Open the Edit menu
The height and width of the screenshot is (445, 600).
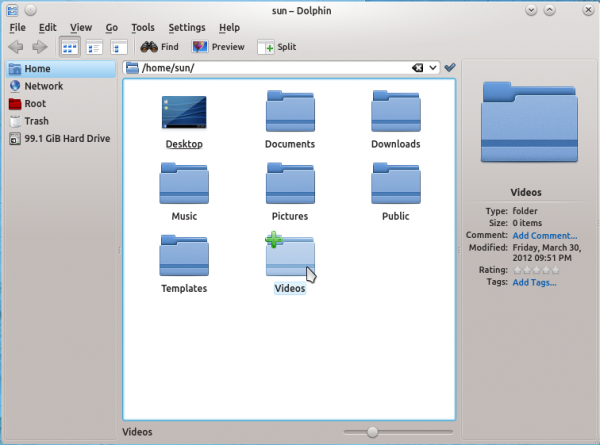(x=47, y=28)
